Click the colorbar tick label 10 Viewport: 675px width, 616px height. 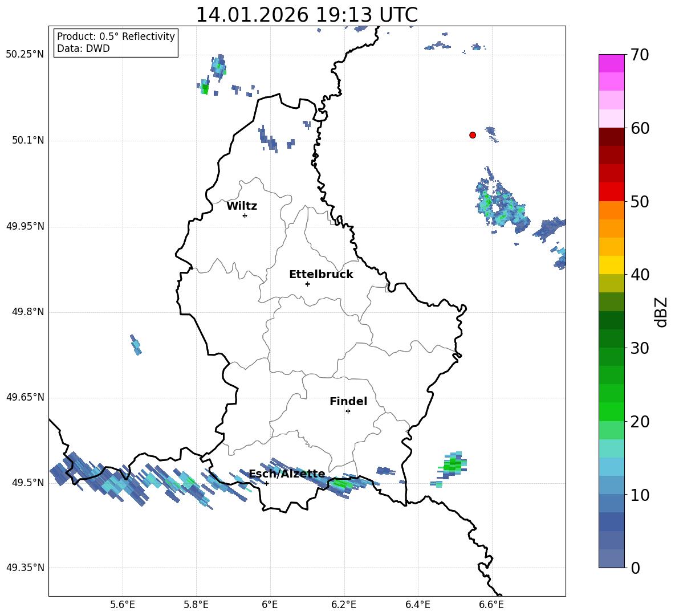coord(640,495)
